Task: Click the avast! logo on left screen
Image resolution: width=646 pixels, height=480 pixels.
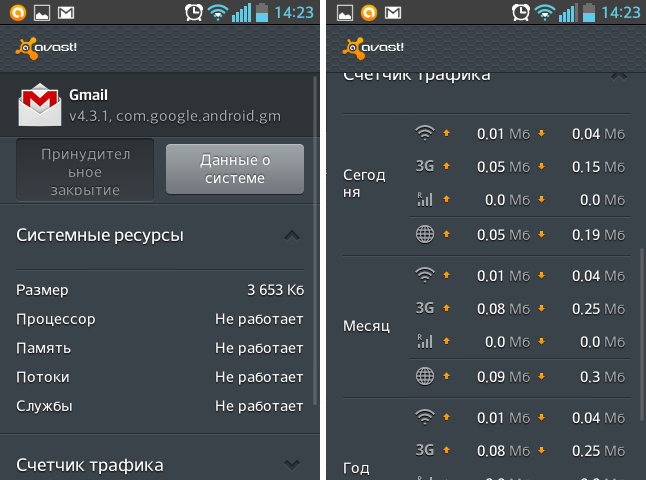Action: 46,47
